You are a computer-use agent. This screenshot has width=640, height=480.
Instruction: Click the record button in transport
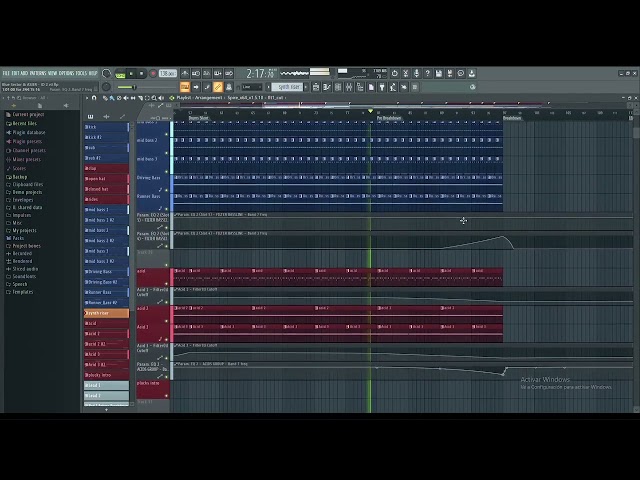pos(153,73)
